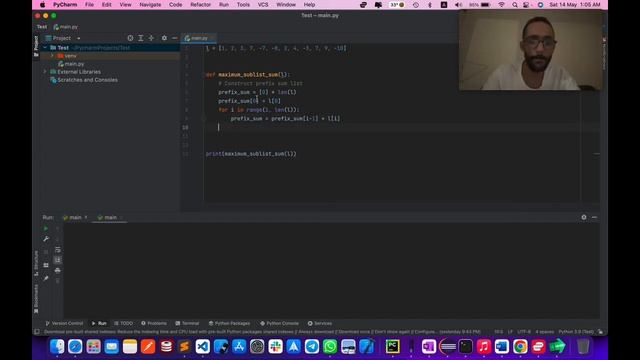Click Python interpreter in status bar
This screenshot has width=640, height=360.
coord(576,332)
